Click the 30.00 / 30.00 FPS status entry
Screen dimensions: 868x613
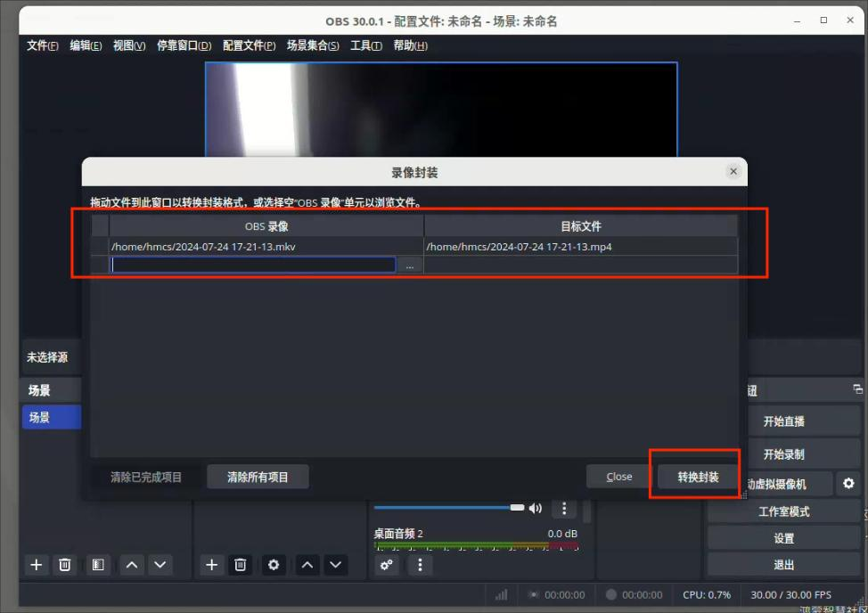pos(790,595)
